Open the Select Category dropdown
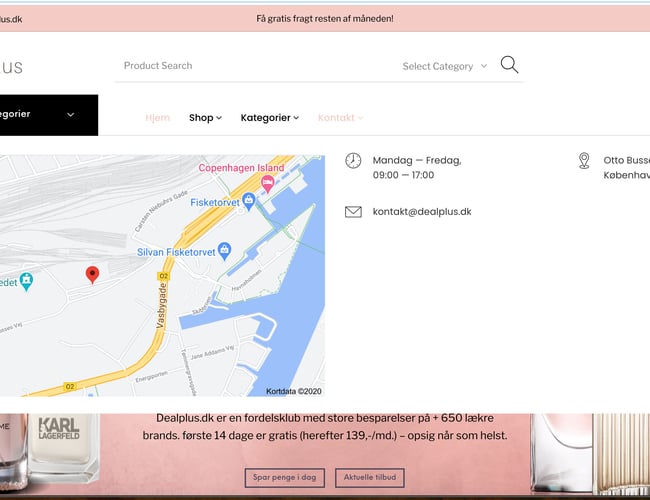The height and width of the screenshot is (500, 650). tap(444, 66)
